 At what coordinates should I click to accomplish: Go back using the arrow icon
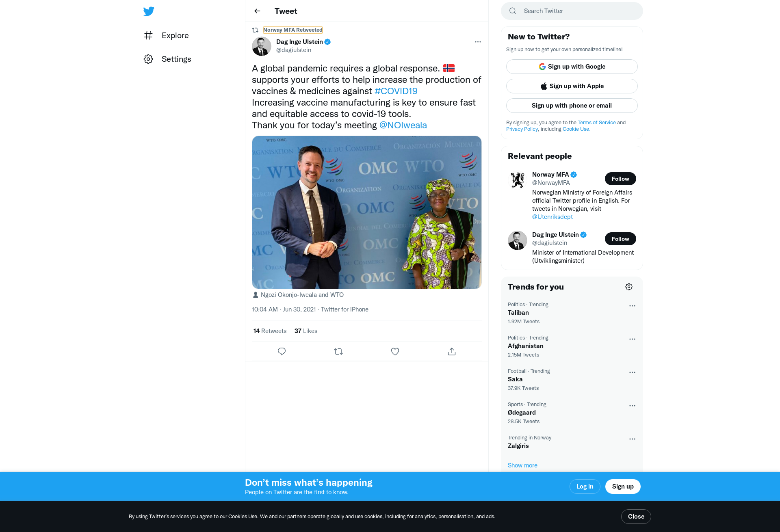coord(257,11)
